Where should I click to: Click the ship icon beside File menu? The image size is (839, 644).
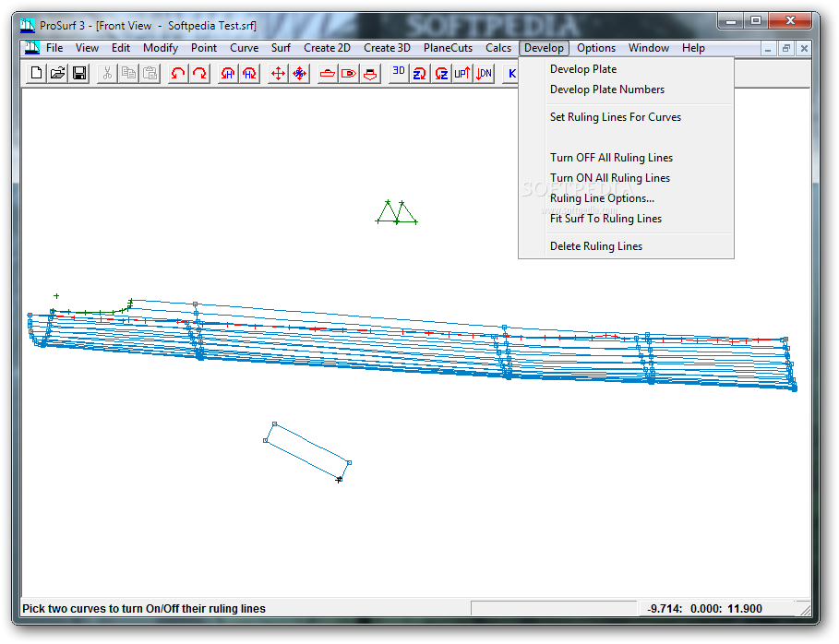(32, 48)
